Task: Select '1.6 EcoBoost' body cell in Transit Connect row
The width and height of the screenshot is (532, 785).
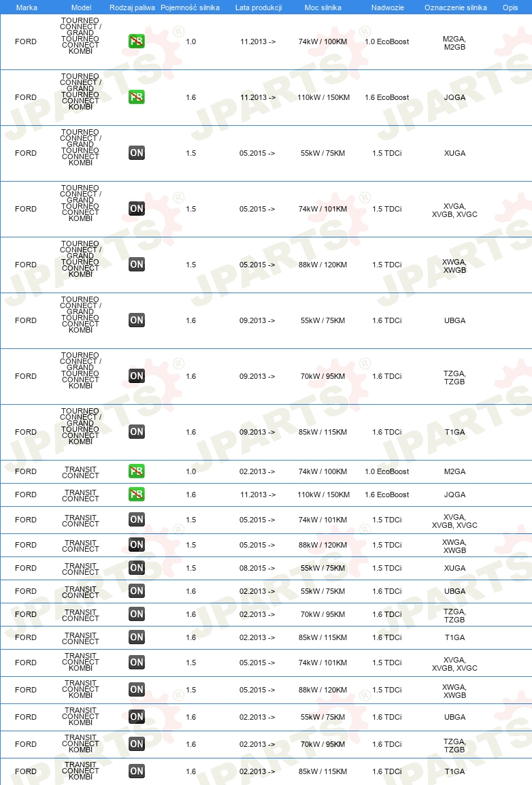Action: 387,494
